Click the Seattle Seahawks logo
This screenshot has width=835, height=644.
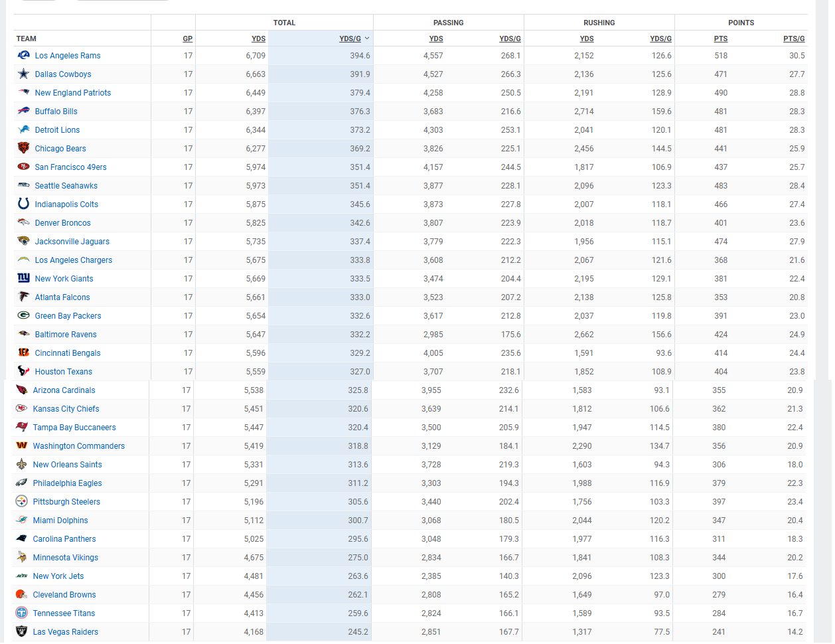[24, 185]
